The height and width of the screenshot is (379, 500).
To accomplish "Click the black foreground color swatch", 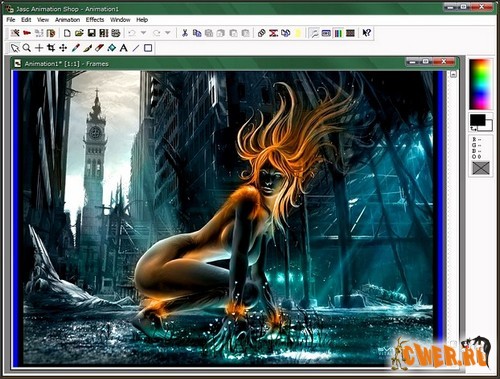I will tap(477, 120).
